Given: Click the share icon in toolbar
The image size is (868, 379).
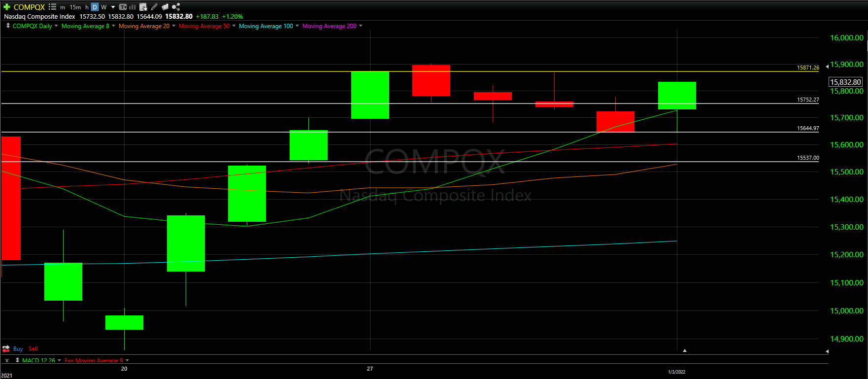Looking at the screenshot, I should click(176, 7).
